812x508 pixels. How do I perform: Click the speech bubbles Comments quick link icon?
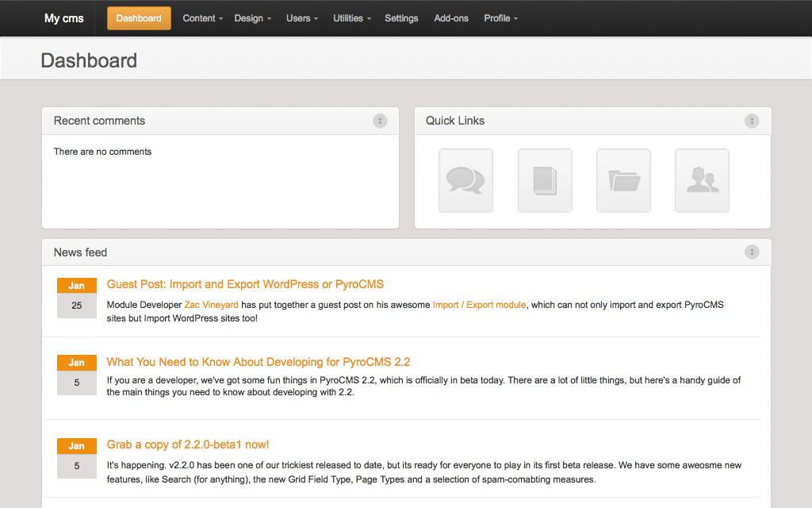tap(465, 180)
